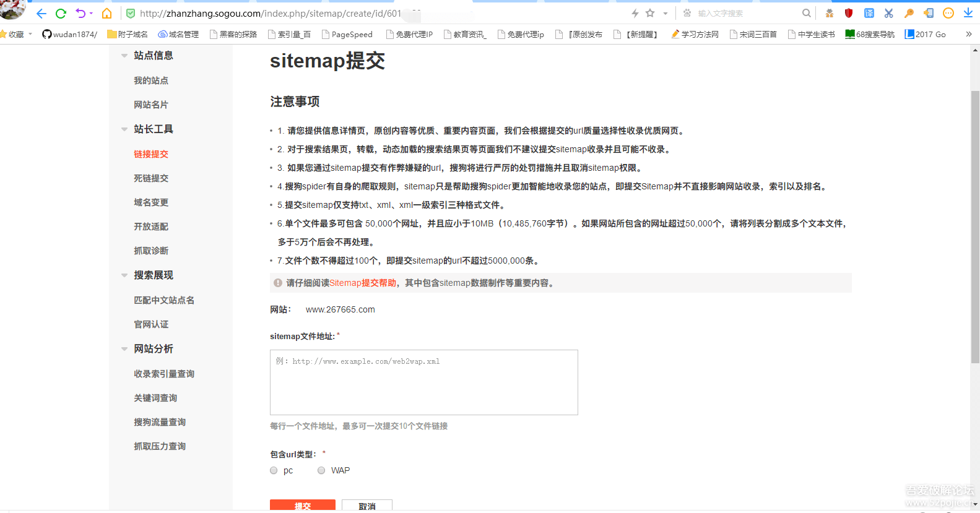Click the red shield extension icon
The height and width of the screenshot is (513, 980).
849,13
